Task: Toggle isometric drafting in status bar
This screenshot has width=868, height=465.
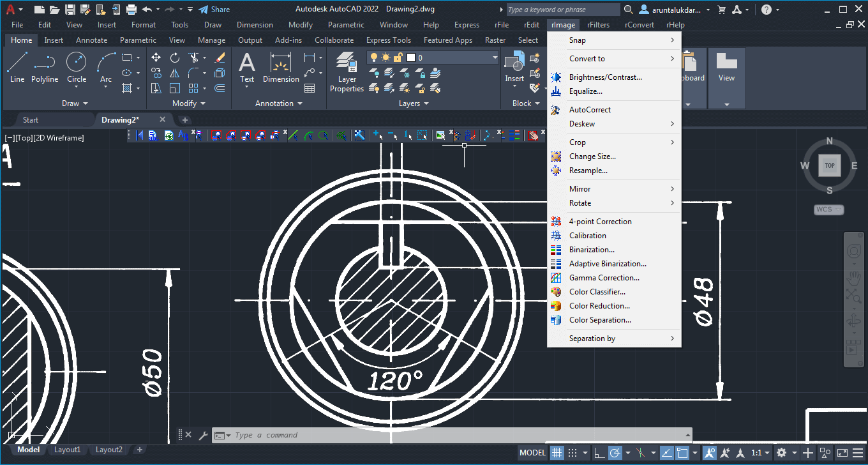Action: [640, 453]
